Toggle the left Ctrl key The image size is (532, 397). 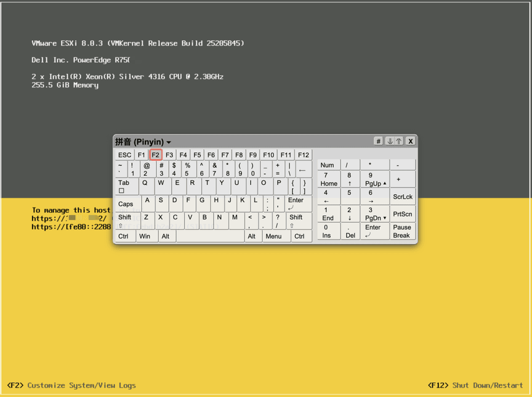125,236
